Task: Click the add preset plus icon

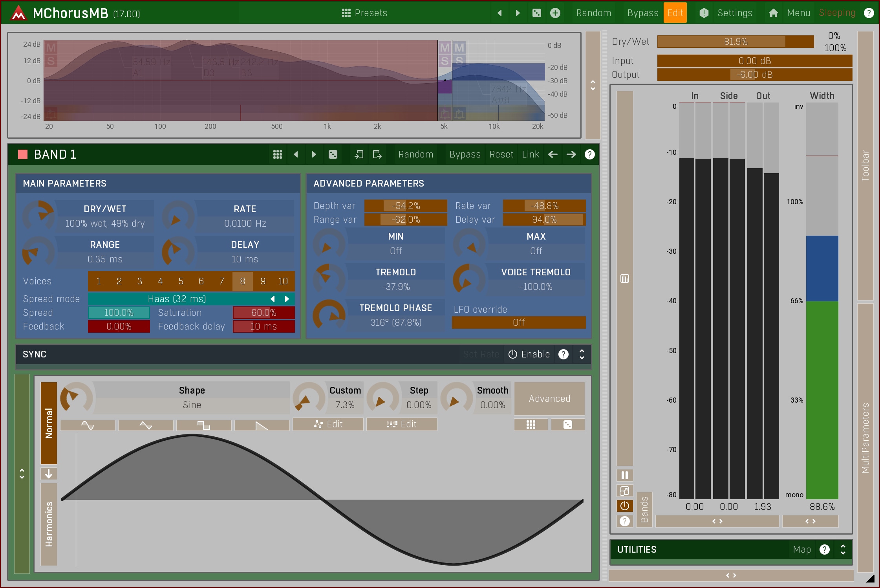Action: [x=555, y=13]
